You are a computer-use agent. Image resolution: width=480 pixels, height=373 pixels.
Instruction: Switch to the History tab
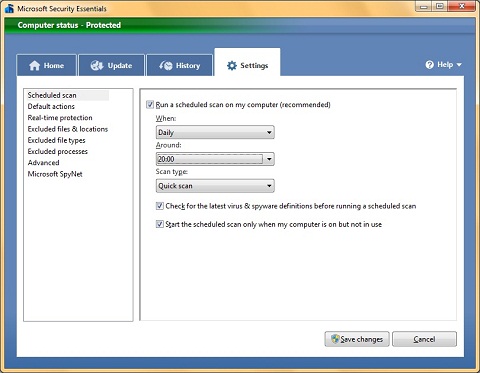pyautogui.click(x=179, y=65)
